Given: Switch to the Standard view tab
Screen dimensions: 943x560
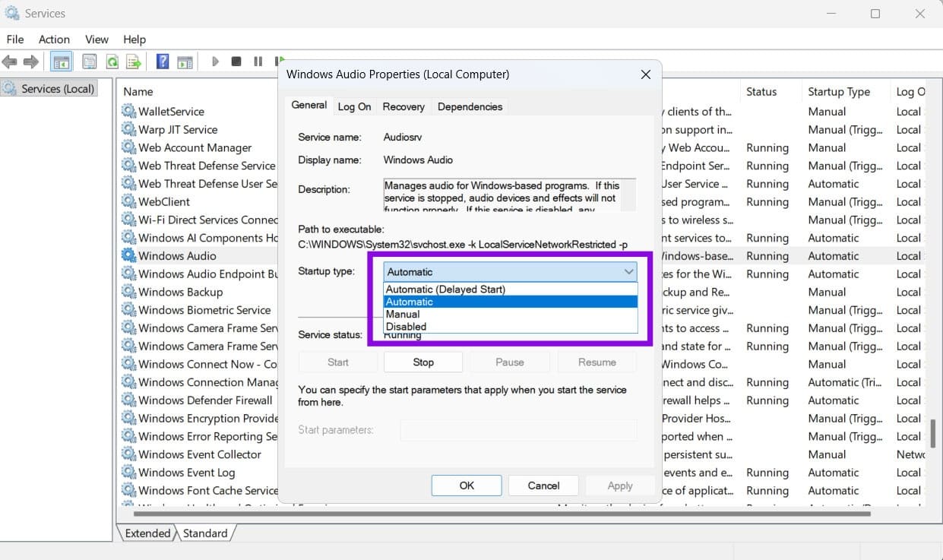Looking at the screenshot, I should point(205,533).
